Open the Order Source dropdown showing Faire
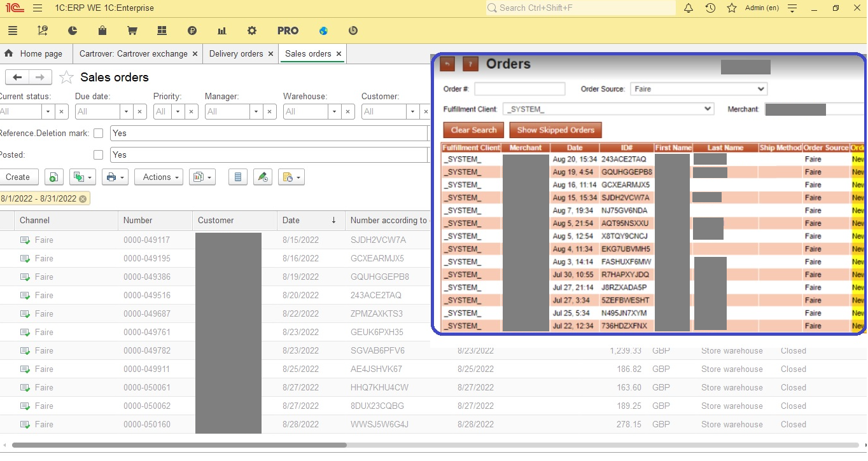Image resolution: width=868 pixels, height=461 pixels. pos(699,89)
